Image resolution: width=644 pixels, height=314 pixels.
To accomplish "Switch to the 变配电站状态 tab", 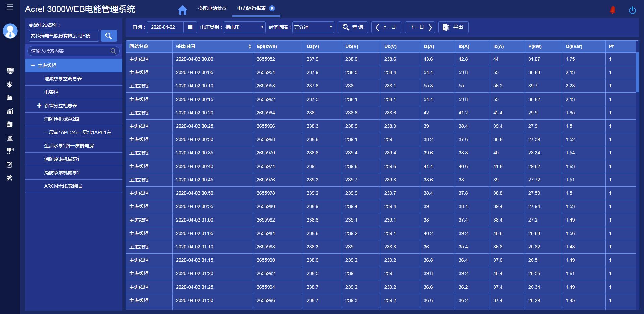I will click(x=212, y=8).
